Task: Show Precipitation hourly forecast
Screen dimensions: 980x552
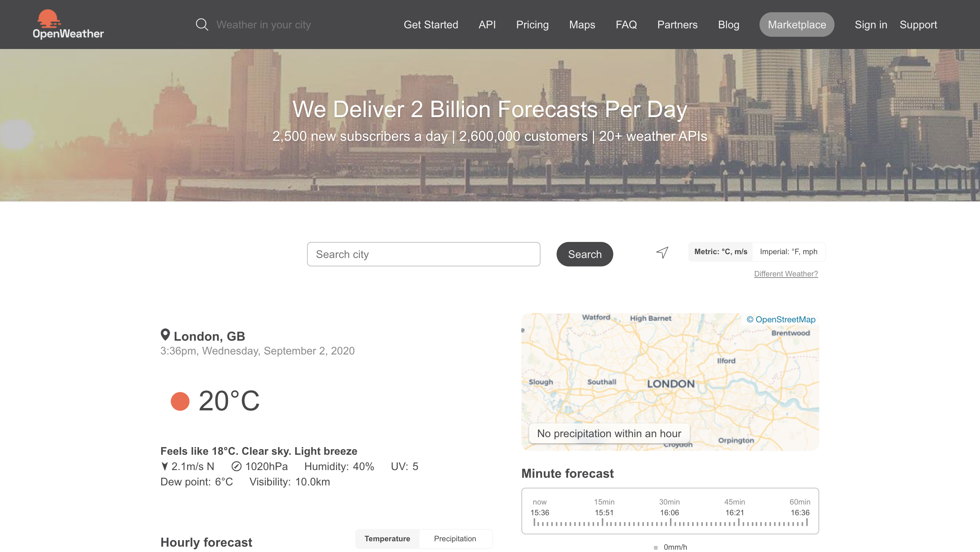Action: (x=455, y=539)
